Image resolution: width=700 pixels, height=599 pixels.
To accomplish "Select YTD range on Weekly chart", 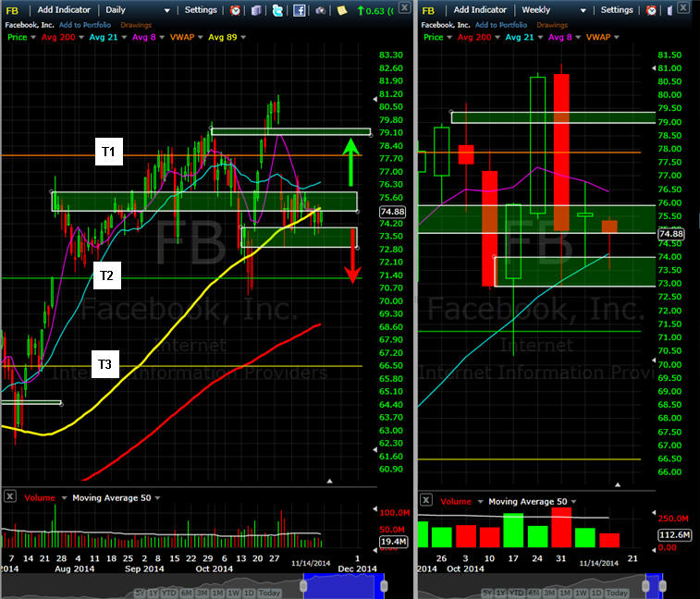I will point(516,593).
